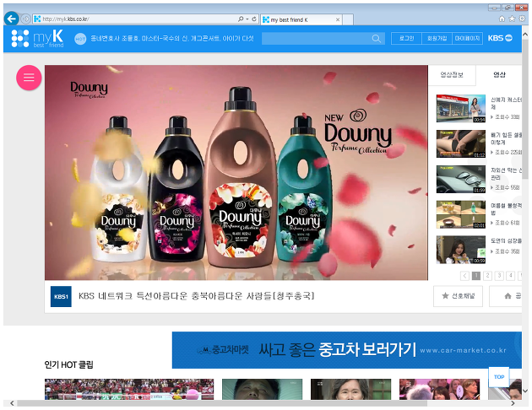
Task: Open the stadium crowd clip thumbnail
Action: click(129, 389)
